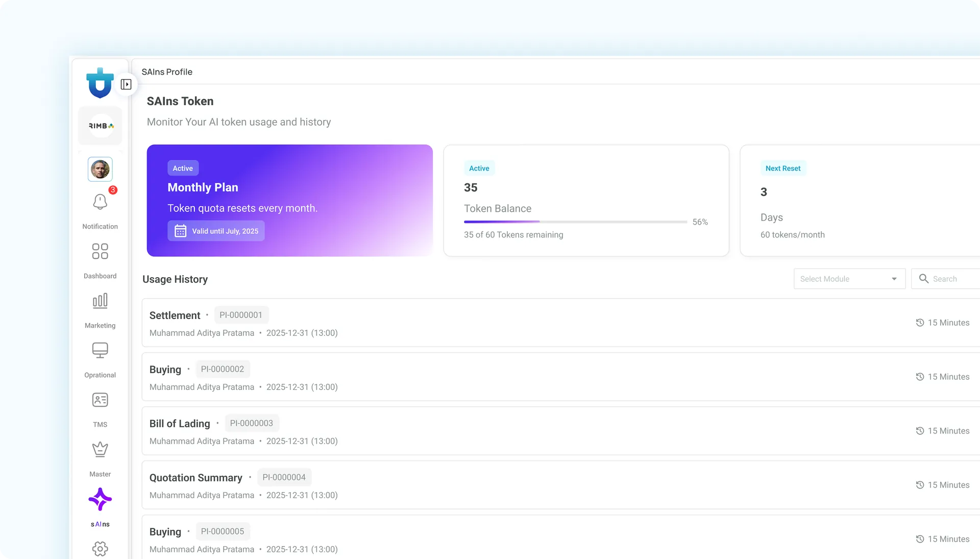Go to Dashboard via grid icon
980x559 pixels.
[100, 251]
